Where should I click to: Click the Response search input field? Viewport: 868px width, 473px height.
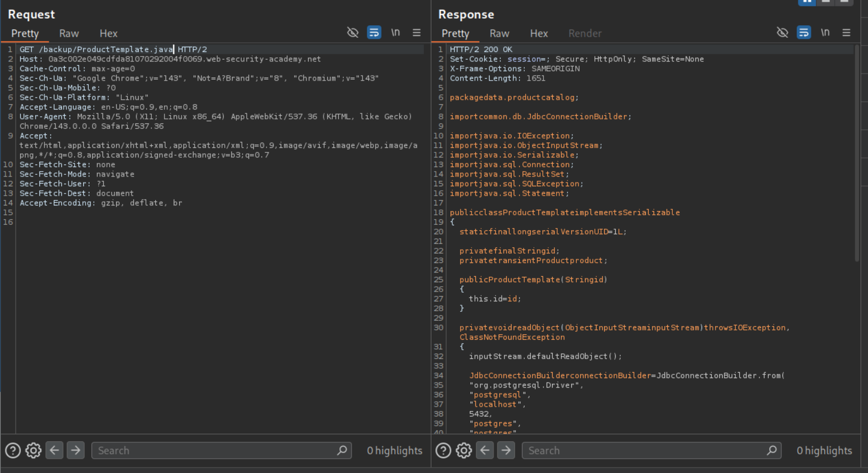pyautogui.click(x=644, y=451)
